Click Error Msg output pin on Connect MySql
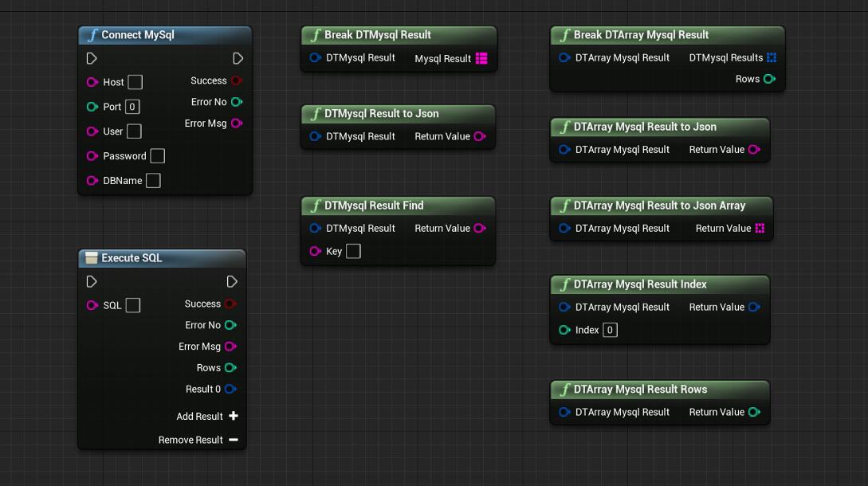 (x=236, y=123)
